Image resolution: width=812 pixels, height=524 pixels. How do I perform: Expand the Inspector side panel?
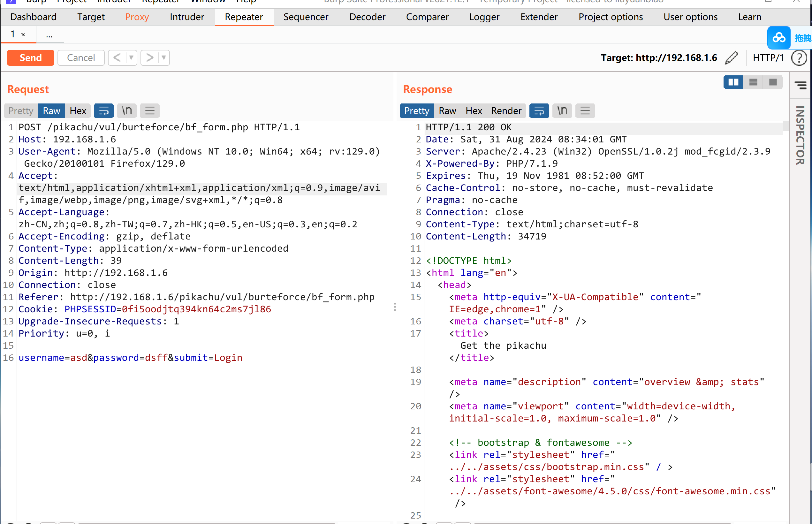point(801,135)
